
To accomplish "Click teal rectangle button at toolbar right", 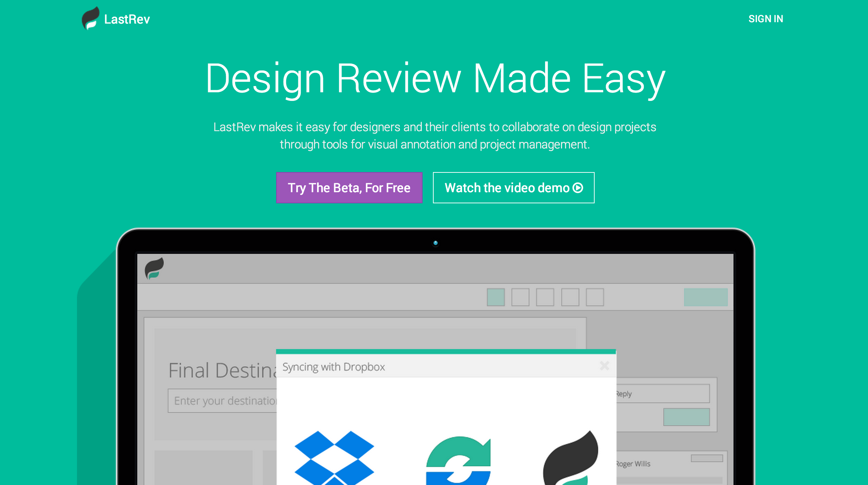I will tap(705, 297).
